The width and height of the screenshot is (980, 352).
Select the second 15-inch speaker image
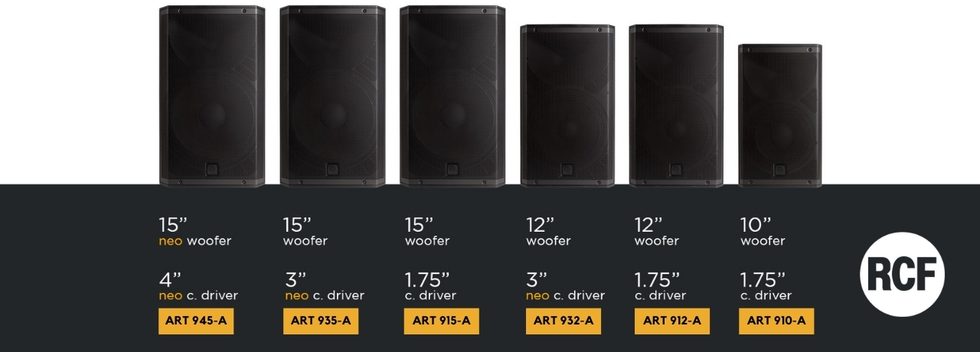[332, 96]
